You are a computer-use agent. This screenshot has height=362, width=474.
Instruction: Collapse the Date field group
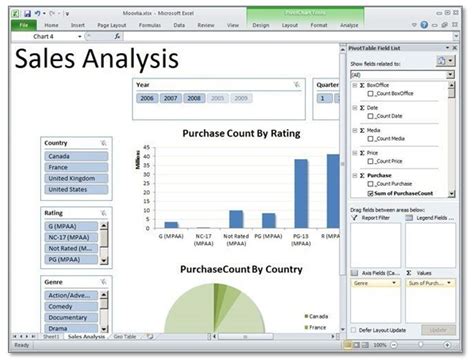click(355, 108)
